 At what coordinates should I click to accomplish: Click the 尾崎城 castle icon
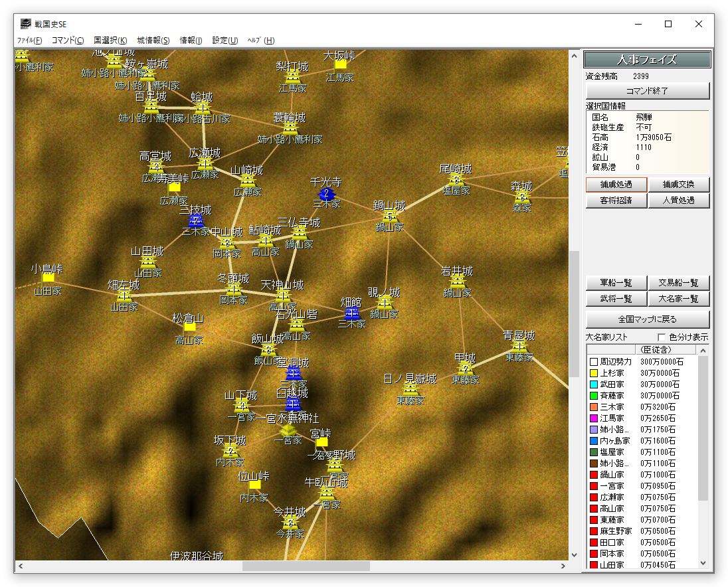456,180
